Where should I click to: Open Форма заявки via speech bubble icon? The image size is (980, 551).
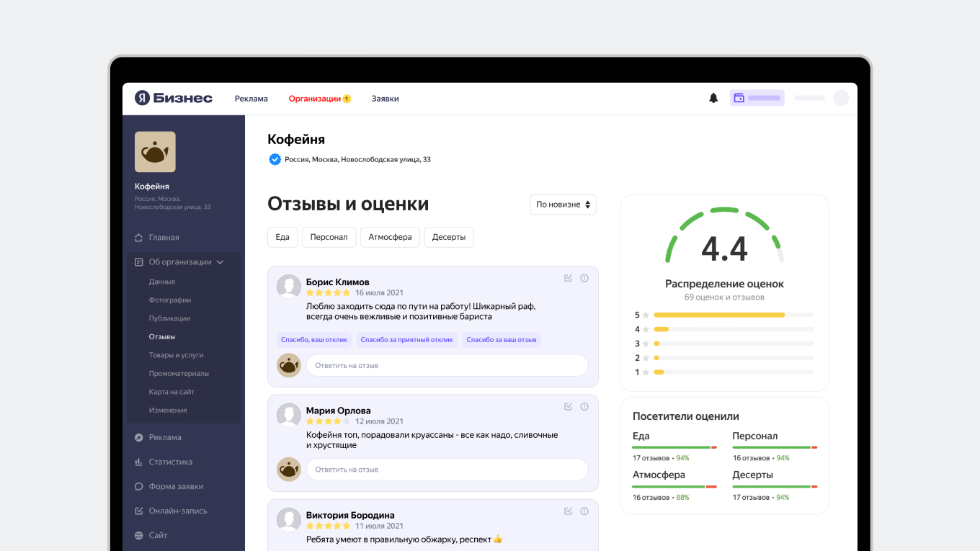[x=140, y=486]
